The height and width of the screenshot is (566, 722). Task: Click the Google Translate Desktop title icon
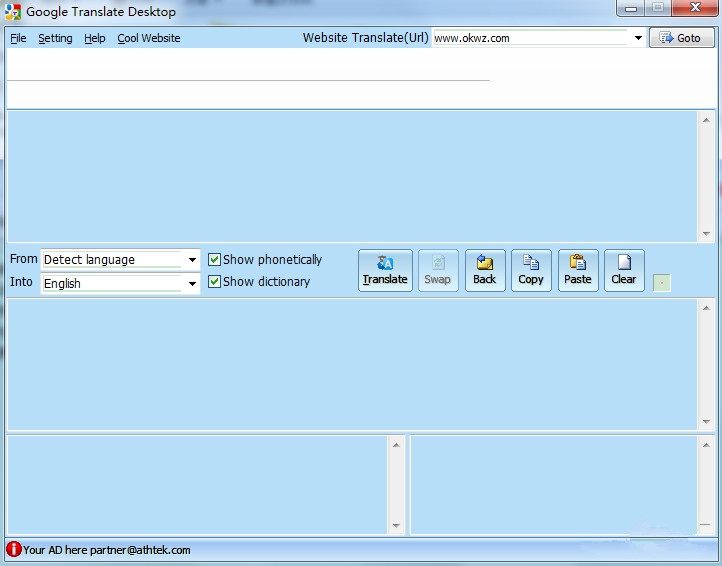[x=12, y=12]
